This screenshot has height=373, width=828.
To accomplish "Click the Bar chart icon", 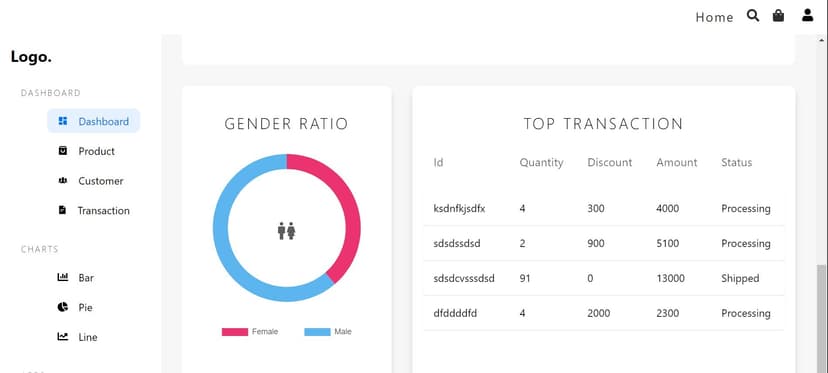I will click(63, 277).
